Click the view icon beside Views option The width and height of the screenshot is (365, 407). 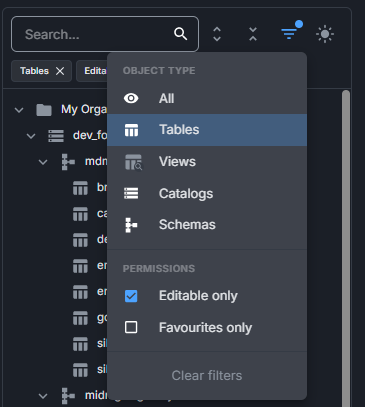(133, 162)
